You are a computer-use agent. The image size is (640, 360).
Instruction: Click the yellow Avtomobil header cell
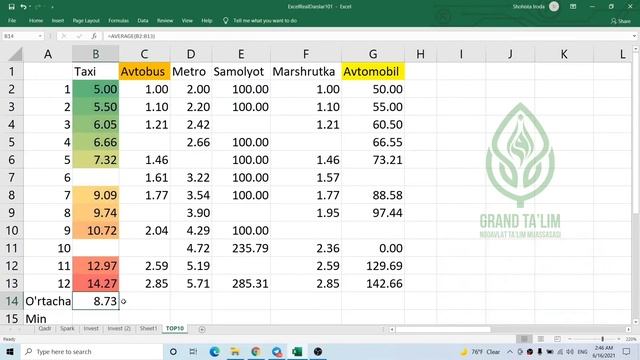(373, 71)
